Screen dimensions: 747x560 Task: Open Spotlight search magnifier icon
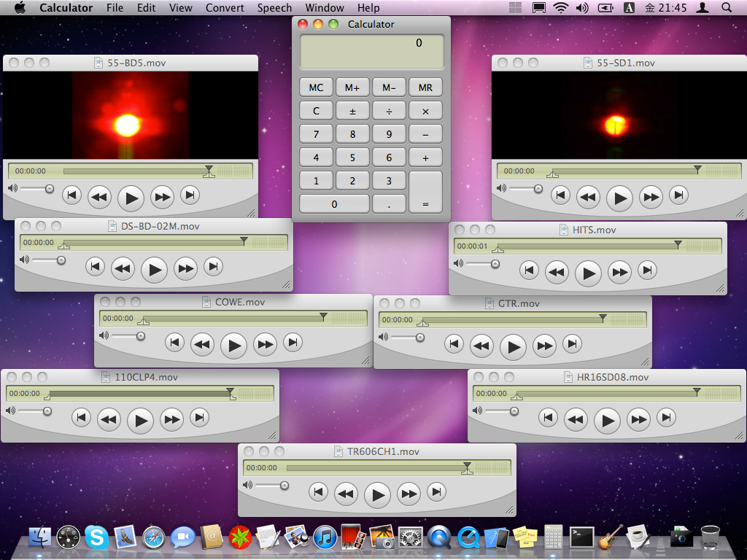pyautogui.click(x=727, y=8)
